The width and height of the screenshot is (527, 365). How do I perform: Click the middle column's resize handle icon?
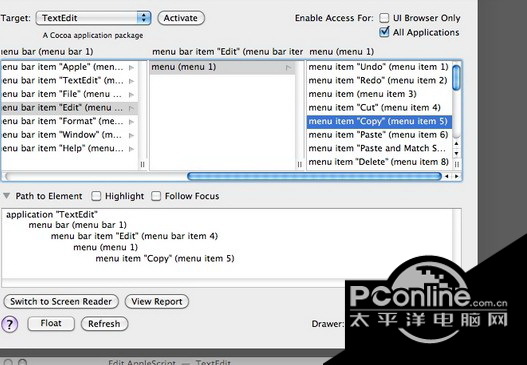click(x=299, y=164)
